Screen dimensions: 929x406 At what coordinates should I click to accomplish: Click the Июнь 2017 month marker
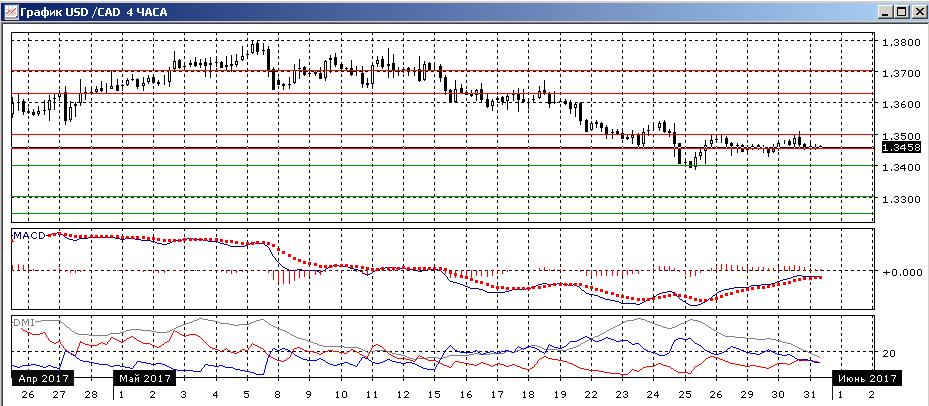click(868, 378)
